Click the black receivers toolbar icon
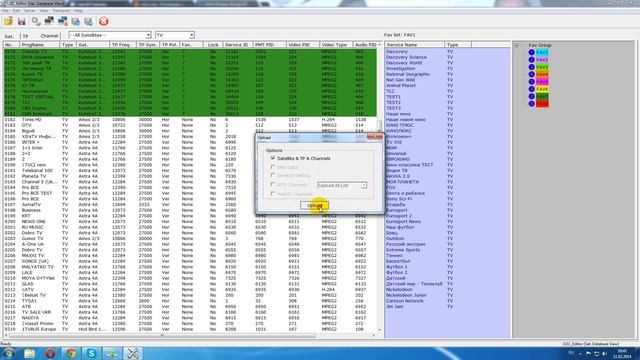 pos(49,21)
